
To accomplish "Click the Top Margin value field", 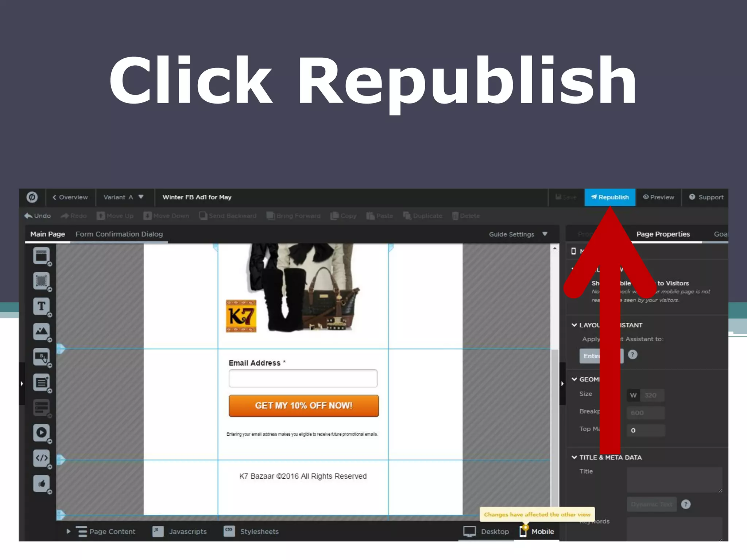I will (646, 430).
